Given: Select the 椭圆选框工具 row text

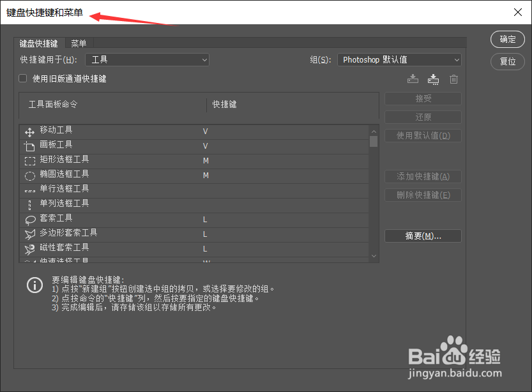Looking at the screenshot, I should [x=65, y=174].
